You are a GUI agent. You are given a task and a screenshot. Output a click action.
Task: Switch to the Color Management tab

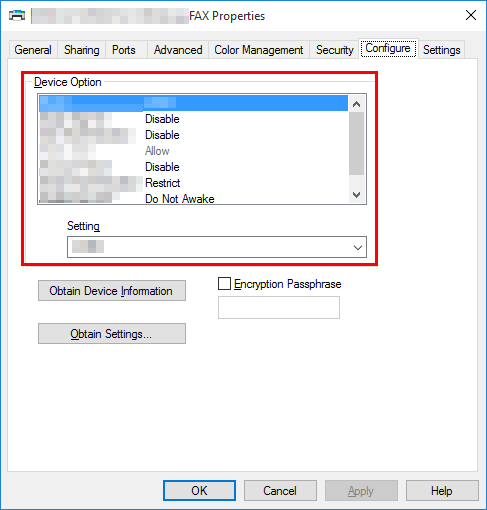(259, 50)
